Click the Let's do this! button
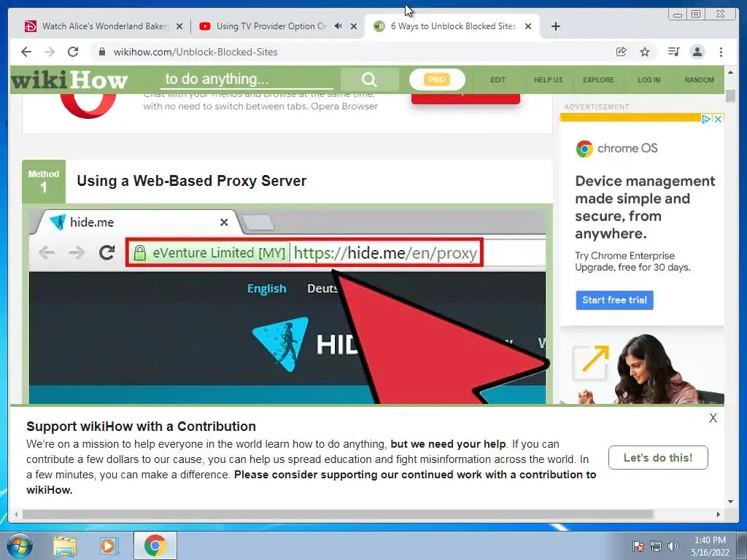747x560 pixels. [658, 458]
